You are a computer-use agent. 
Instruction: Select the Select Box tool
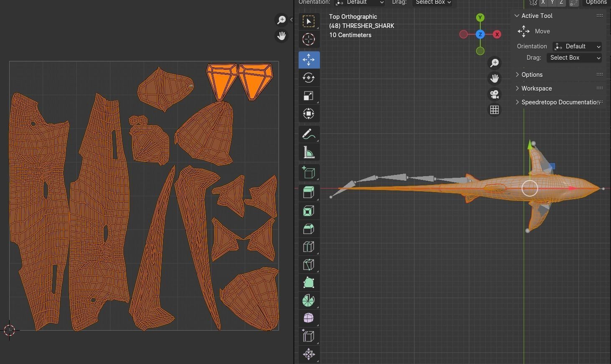coord(309,21)
